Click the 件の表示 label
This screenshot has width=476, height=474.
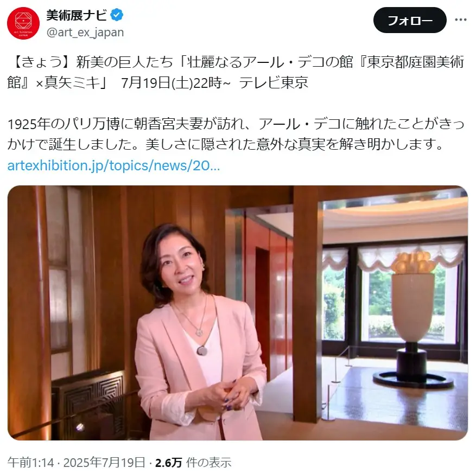pyautogui.click(x=208, y=463)
